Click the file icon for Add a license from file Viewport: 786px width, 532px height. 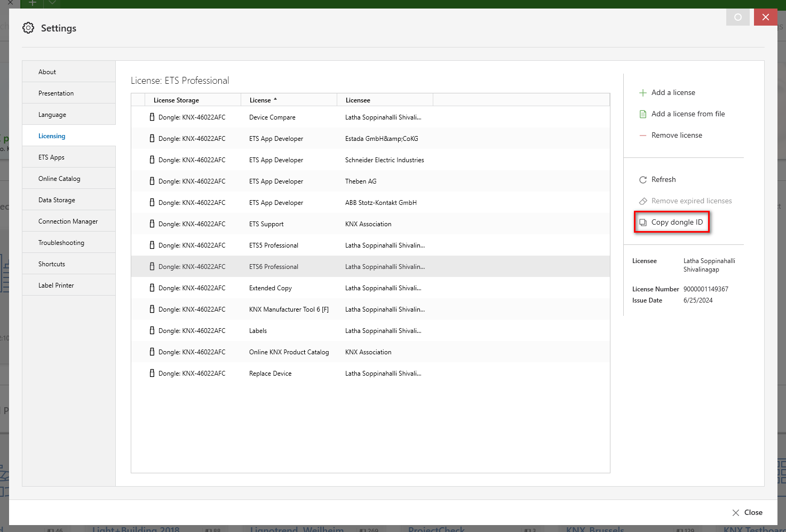click(x=643, y=114)
